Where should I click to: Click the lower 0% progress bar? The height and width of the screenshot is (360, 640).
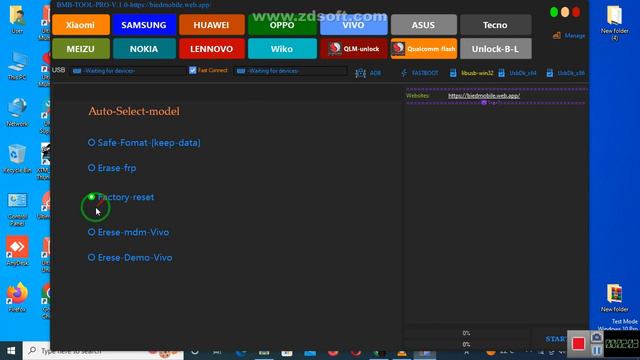point(467,344)
